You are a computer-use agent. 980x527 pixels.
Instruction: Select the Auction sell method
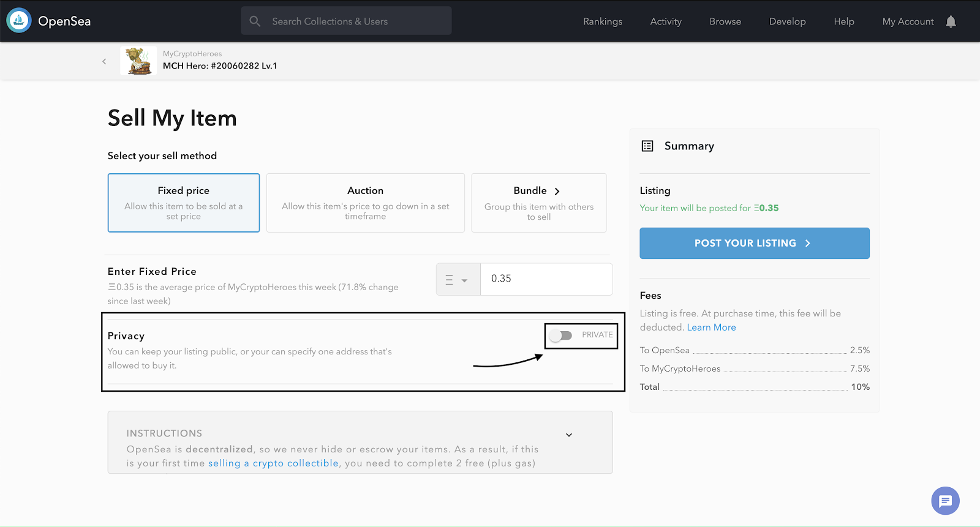coord(366,203)
